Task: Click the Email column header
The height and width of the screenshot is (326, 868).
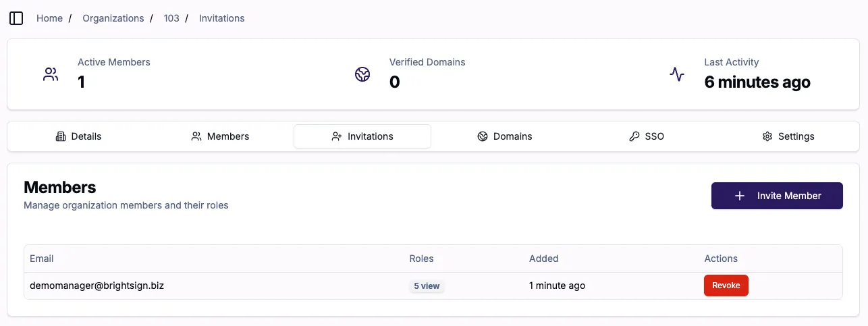Action: (x=42, y=259)
